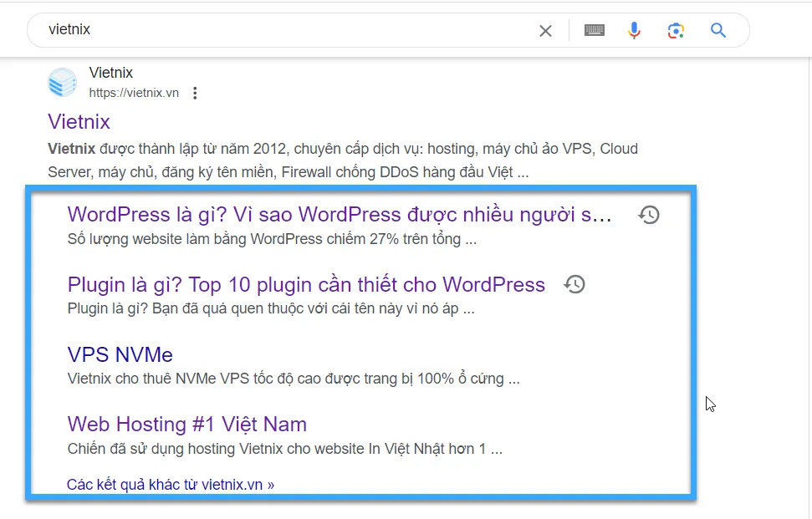This screenshot has height=519, width=812.
Task: Click the blue magnifier search button
Action: [718, 31]
